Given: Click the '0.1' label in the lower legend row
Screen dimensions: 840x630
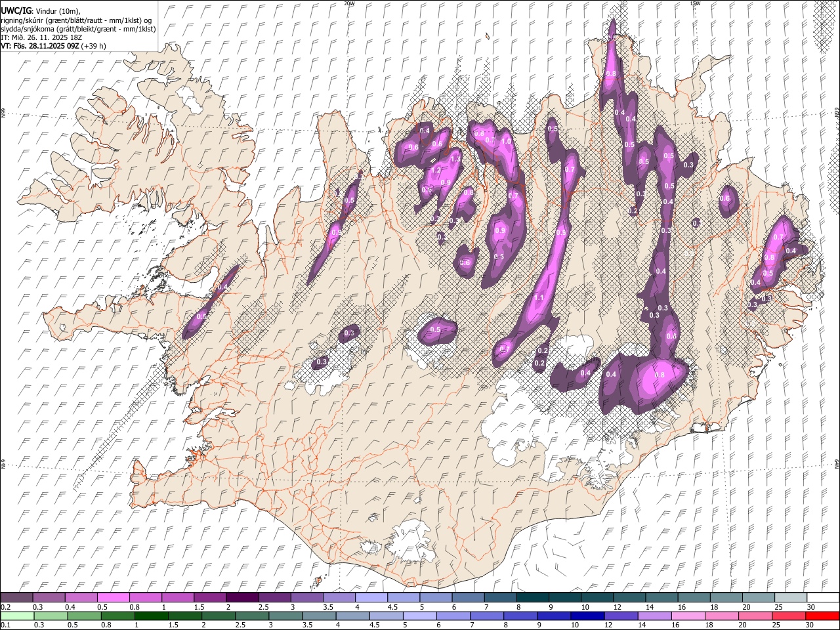Looking at the screenshot, I should (5, 625).
